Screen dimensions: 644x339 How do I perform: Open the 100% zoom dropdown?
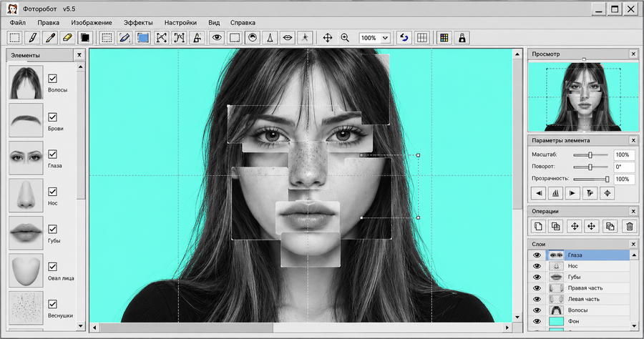click(385, 38)
